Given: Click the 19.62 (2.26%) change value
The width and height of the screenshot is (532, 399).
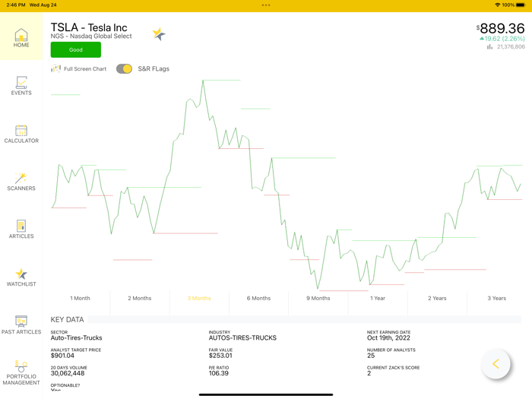Looking at the screenshot, I should click(x=502, y=39).
